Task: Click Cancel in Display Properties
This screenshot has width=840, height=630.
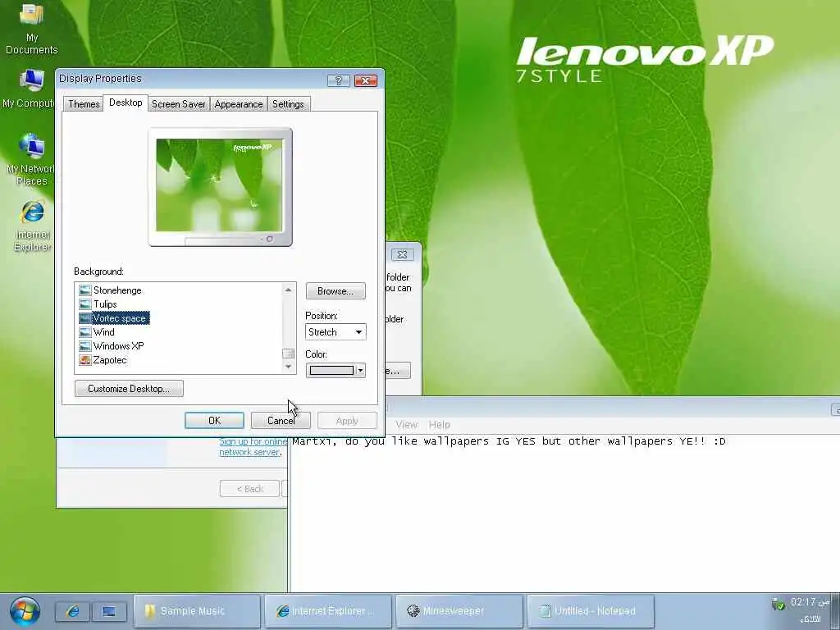Action: pyautogui.click(x=281, y=421)
